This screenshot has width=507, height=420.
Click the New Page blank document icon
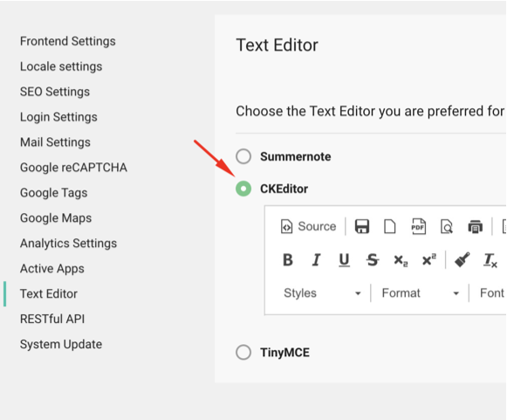389,226
